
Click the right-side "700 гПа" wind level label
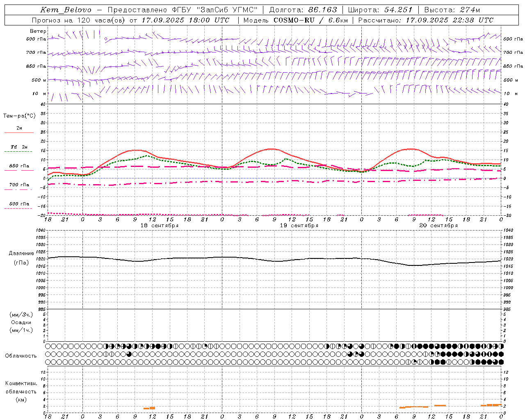pos(513,52)
